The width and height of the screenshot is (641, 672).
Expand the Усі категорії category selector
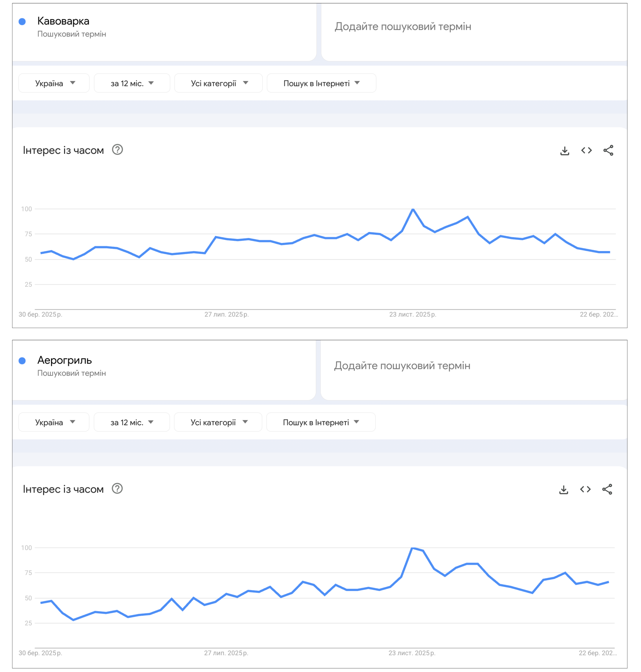218,83
